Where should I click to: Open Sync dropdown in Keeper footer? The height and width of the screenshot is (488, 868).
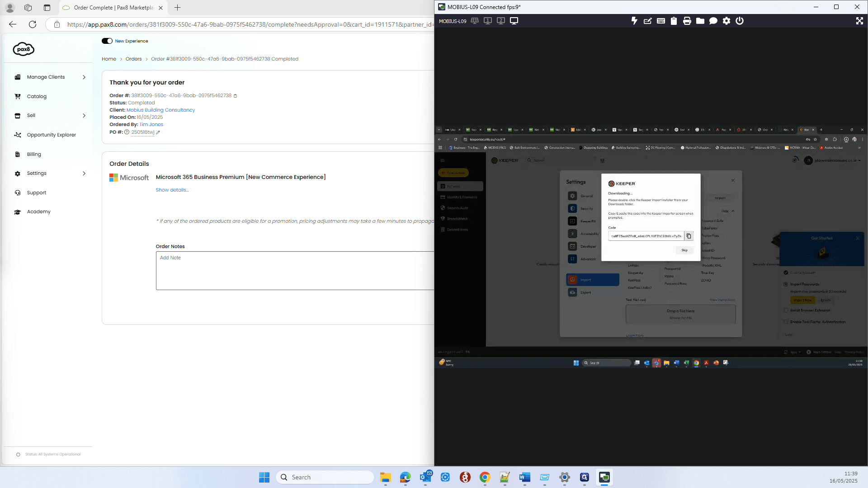coord(793,352)
